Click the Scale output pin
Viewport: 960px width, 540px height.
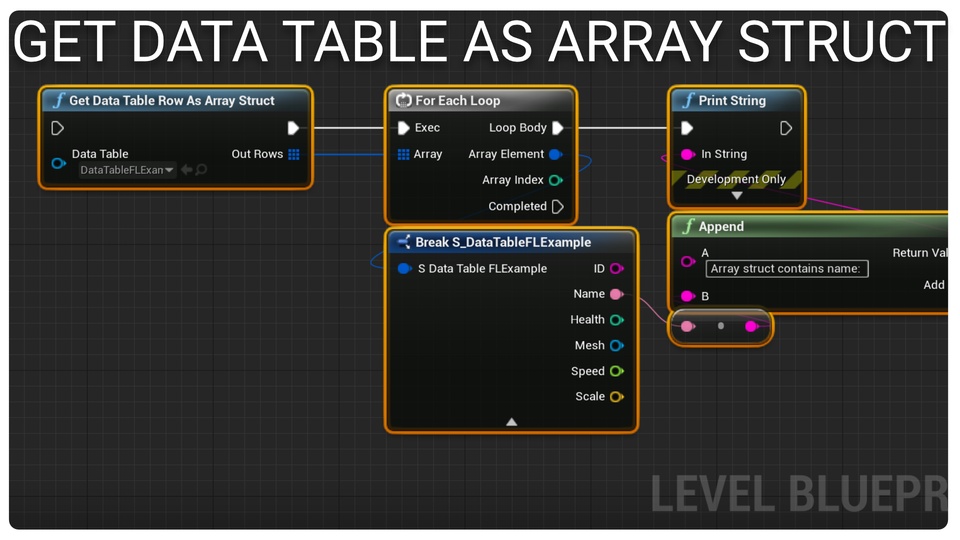617,397
